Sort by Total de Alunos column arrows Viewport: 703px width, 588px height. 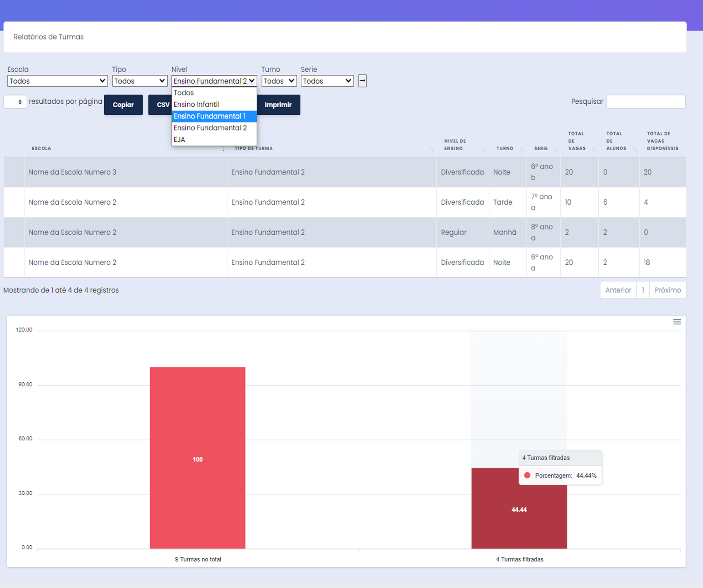pyautogui.click(x=634, y=149)
